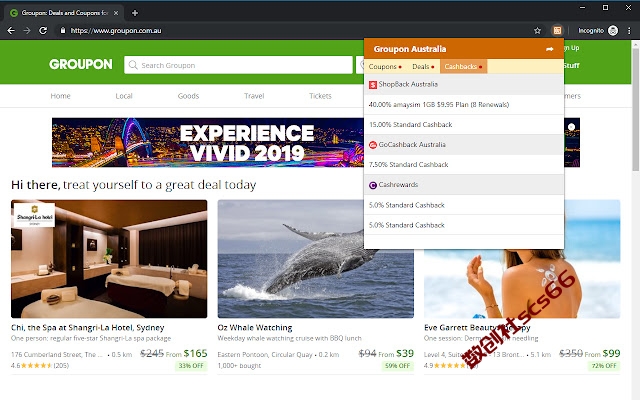Screen dimensions: 640x400
Task: Select the 40.00% amaysim 1GB plan offer
Action: 464,105
